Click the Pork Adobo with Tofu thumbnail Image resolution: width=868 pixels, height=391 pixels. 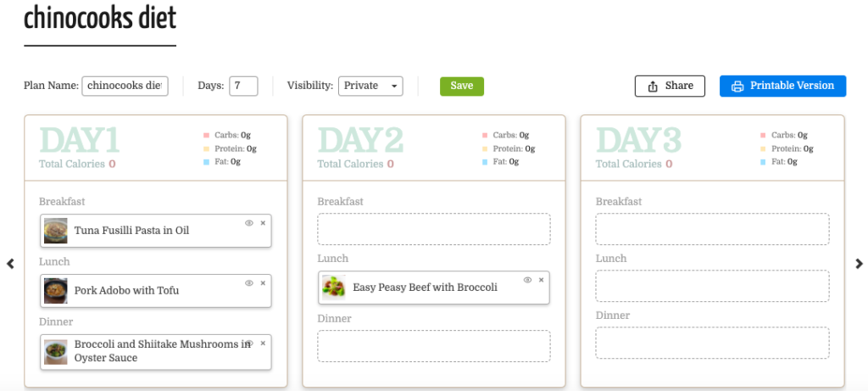pyautogui.click(x=56, y=291)
